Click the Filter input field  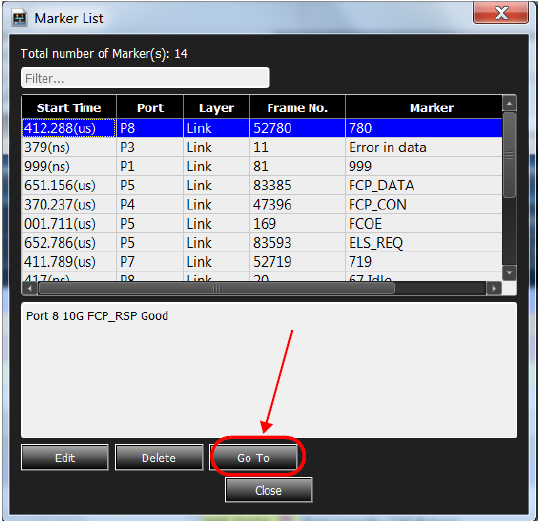click(x=145, y=78)
